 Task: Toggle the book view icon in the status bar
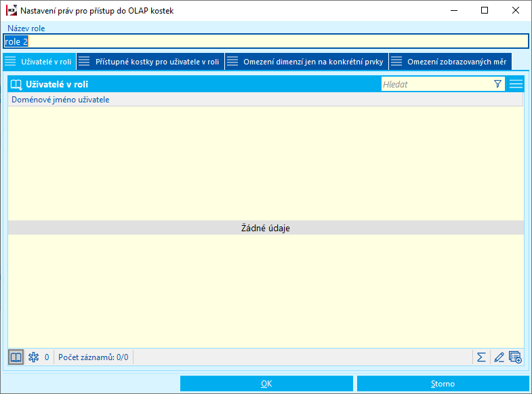click(16, 357)
